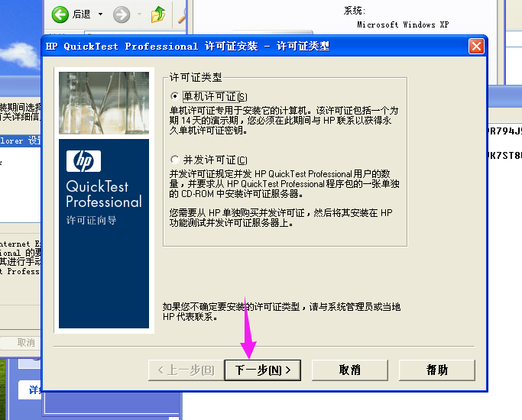This screenshot has width=522, height=420.
Task: Click the note about contacting system administrator
Action: [281, 312]
